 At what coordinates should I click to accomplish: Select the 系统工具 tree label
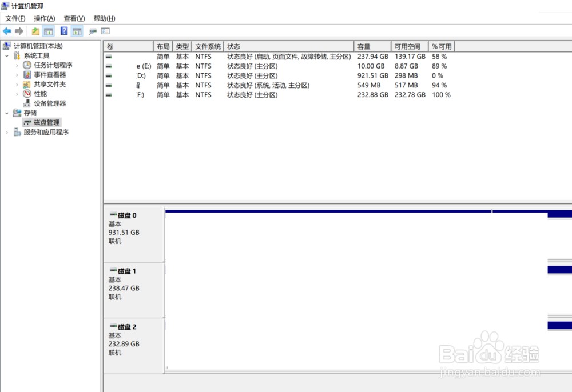tap(37, 56)
